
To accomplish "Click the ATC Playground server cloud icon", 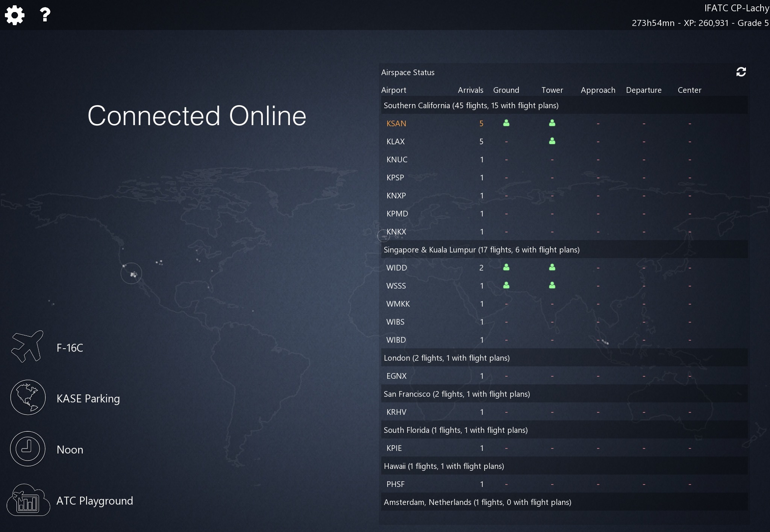I will tap(28, 500).
